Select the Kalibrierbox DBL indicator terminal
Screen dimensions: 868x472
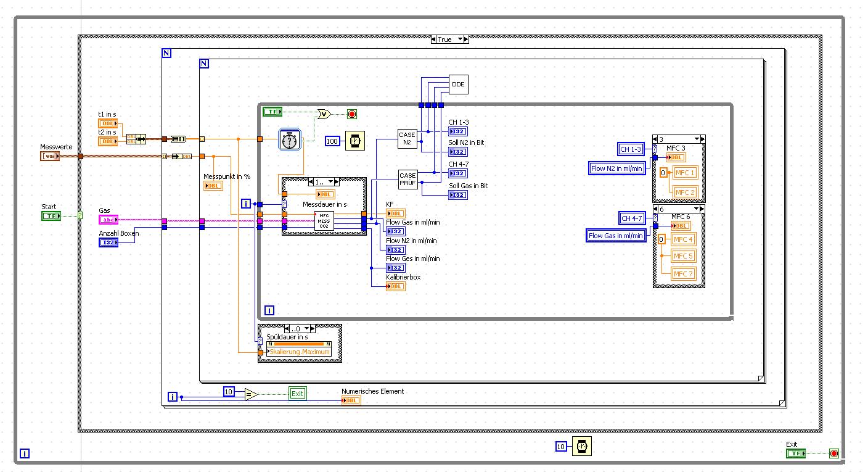point(396,286)
